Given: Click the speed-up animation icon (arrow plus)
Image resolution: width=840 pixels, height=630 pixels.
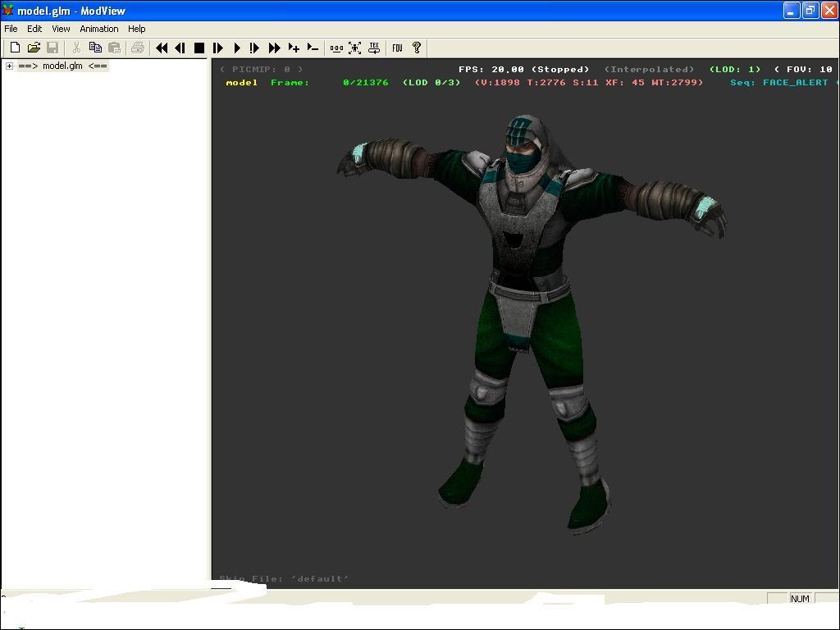Looking at the screenshot, I should click(294, 48).
